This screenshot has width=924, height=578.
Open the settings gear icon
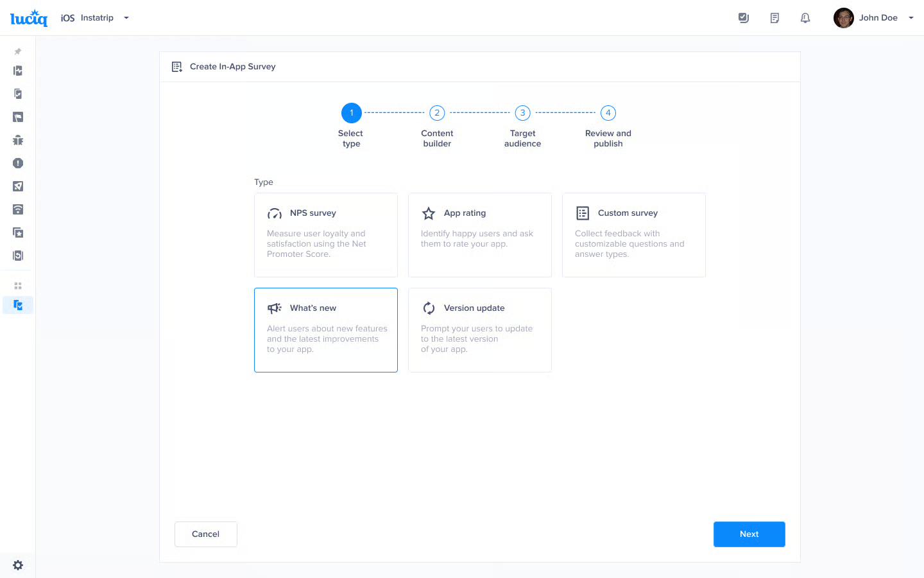click(x=18, y=565)
